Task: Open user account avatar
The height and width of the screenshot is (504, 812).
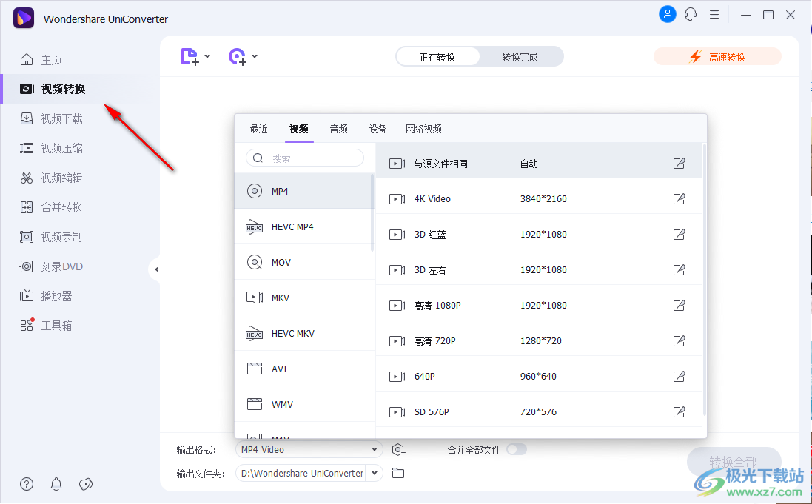Action: pos(667,15)
